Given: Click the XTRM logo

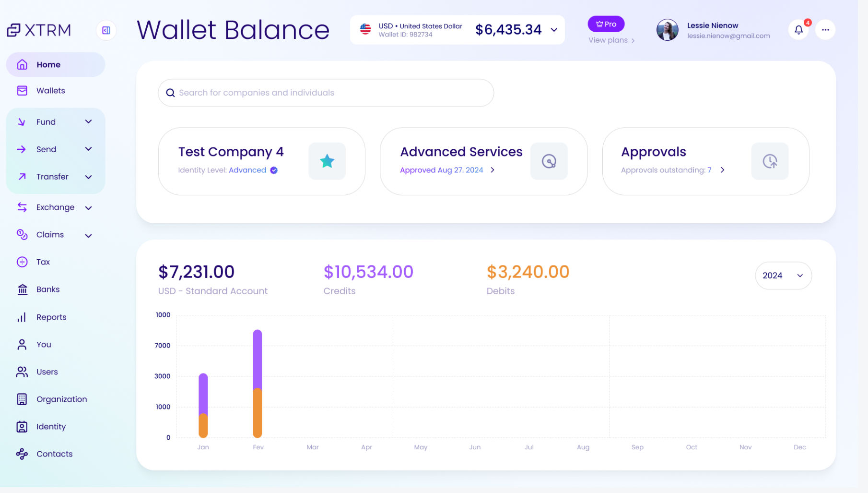Looking at the screenshot, I should [39, 30].
